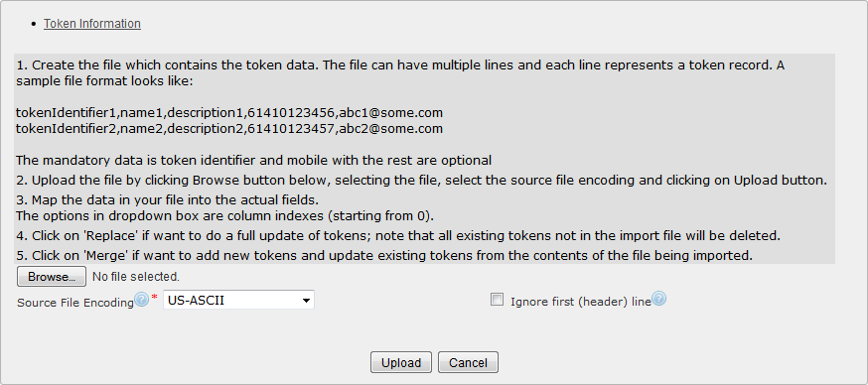Viewport: 868px width, 385px height.
Task: Click the Source File Encoding label
Action: tap(75, 303)
